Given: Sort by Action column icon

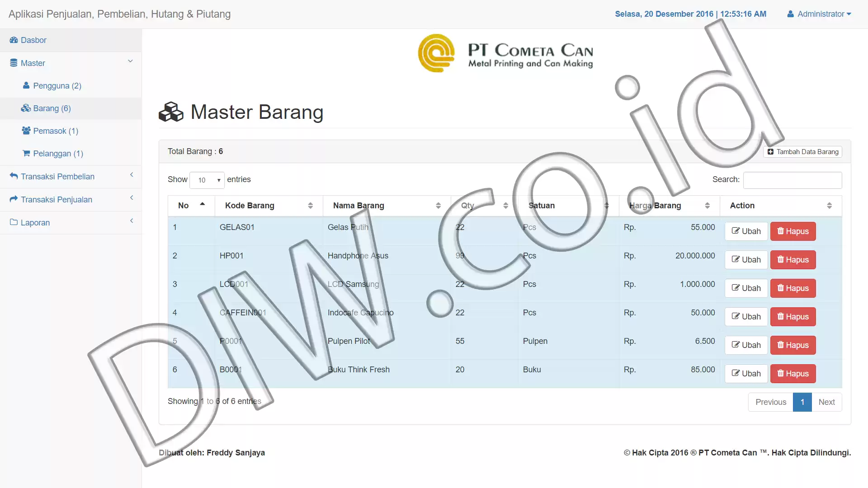Looking at the screenshot, I should click(x=830, y=206).
